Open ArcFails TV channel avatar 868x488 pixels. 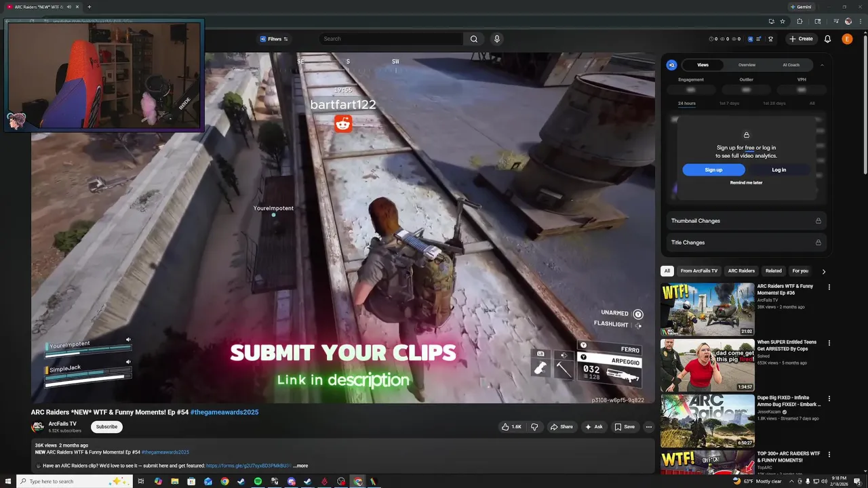click(38, 427)
